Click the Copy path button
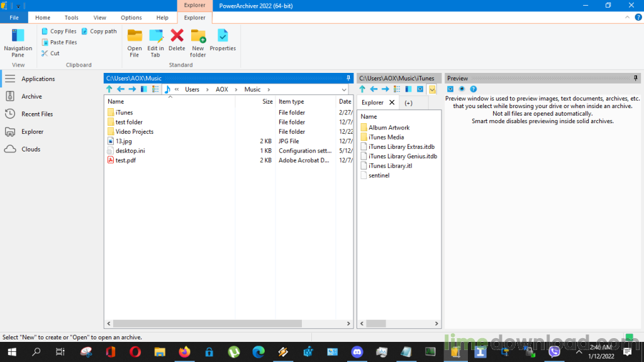The height and width of the screenshot is (362, 644). pyautogui.click(x=99, y=31)
